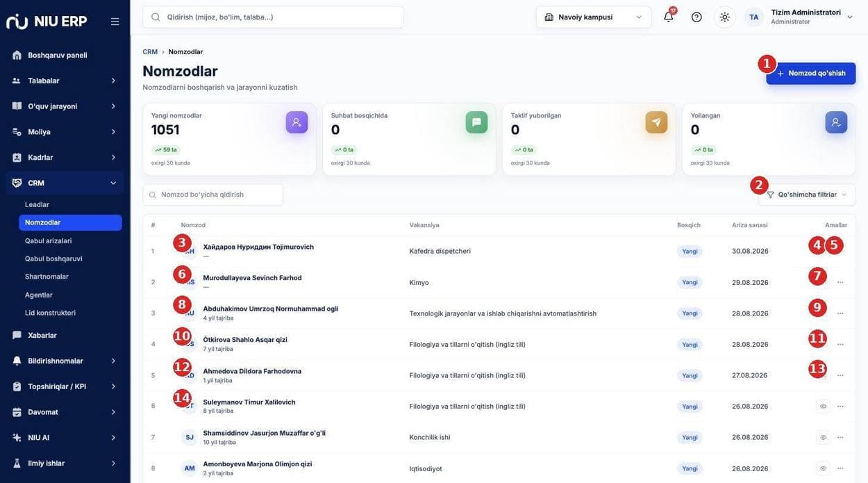Expand the Kadrlar sidebar section

pyautogui.click(x=65, y=158)
